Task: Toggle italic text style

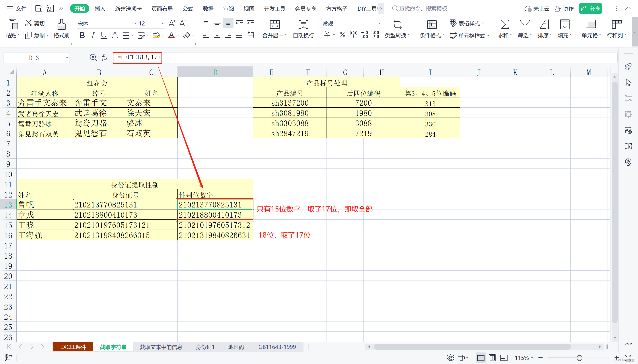Action: [x=93, y=35]
